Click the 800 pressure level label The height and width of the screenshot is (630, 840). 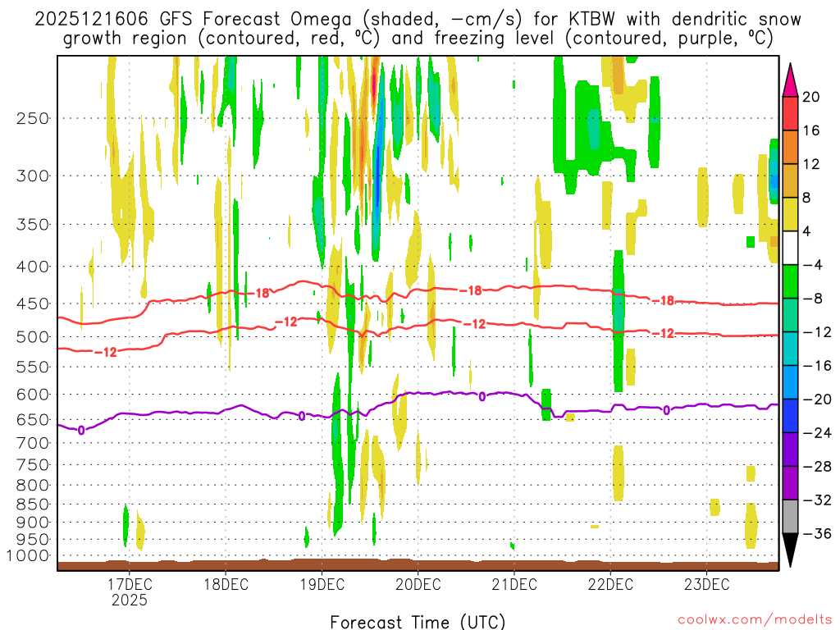click(x=33, y=486)
